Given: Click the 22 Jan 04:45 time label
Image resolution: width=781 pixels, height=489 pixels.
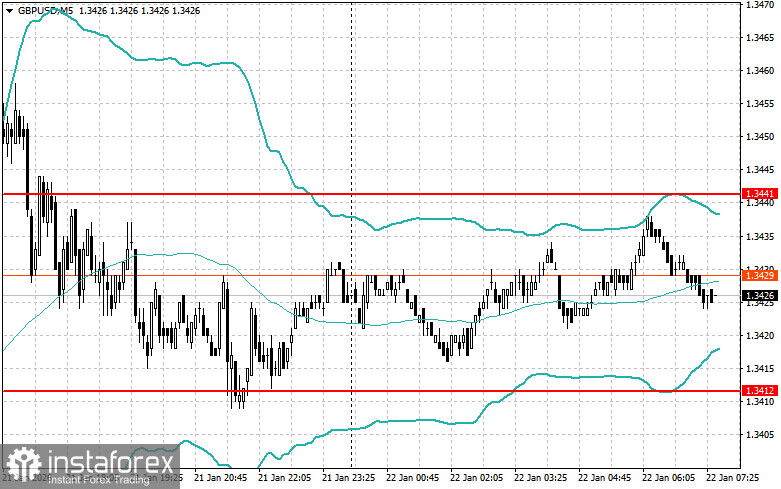Looking at the screenshot, I should click(x=604, y=478).
